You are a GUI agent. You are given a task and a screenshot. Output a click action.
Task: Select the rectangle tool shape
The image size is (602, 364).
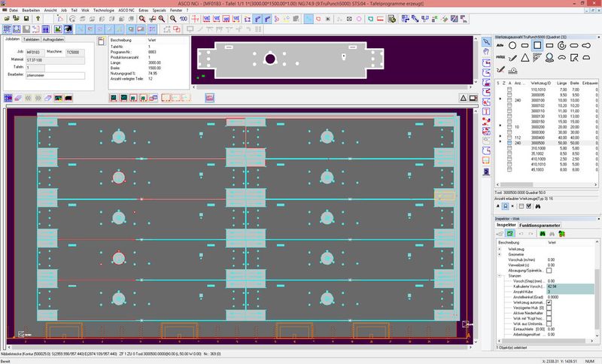[549, 45]
